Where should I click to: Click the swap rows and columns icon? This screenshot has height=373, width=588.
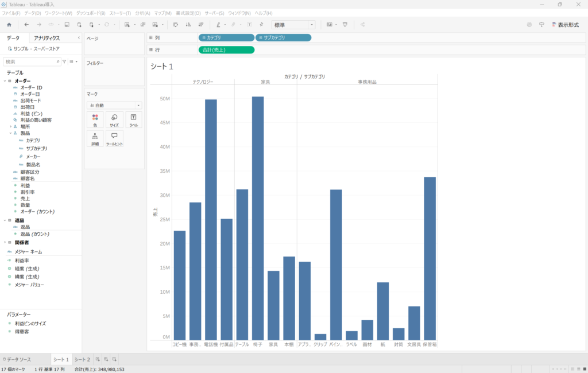(175, 25)
